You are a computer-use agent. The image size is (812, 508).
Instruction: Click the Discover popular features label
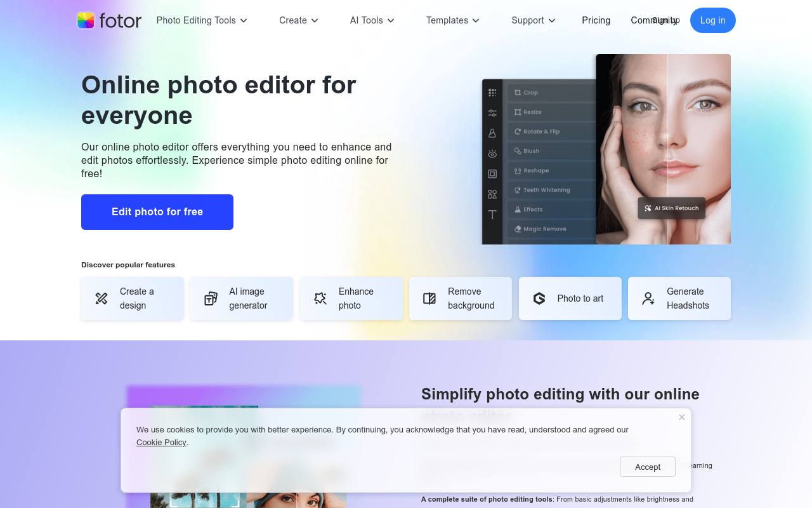click(x=128, y=265)
